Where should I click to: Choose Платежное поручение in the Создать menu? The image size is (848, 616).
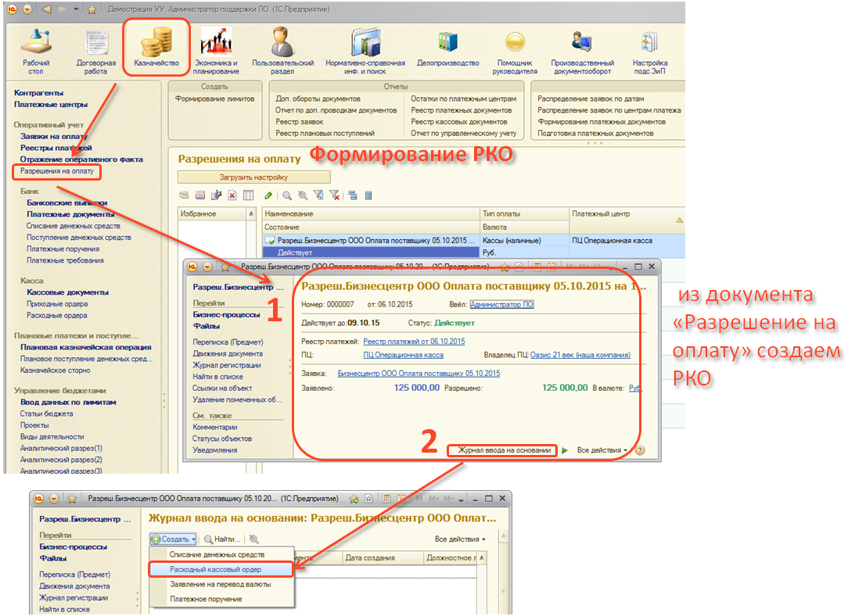[206, 599]
